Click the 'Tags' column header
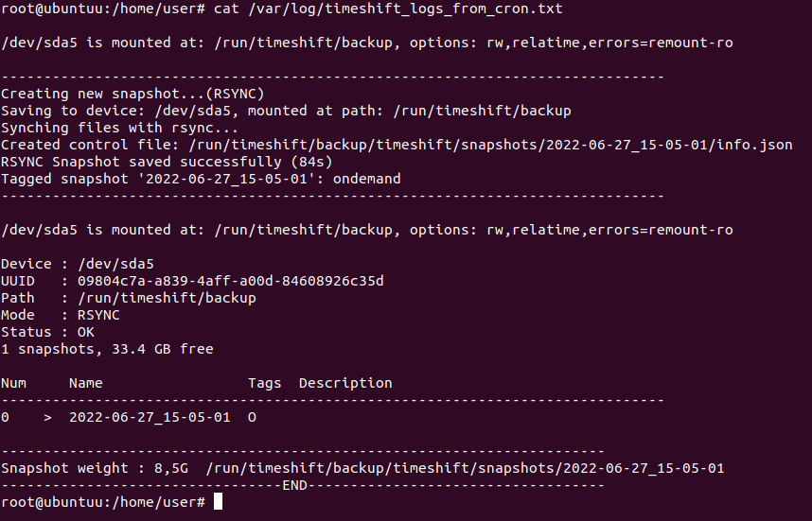The image size is (812, 521). pyautogui.click(x=265, y=383)
